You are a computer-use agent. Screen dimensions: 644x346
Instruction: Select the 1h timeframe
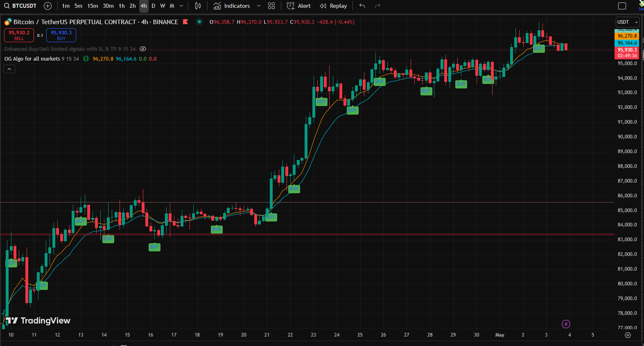point(122,6)
